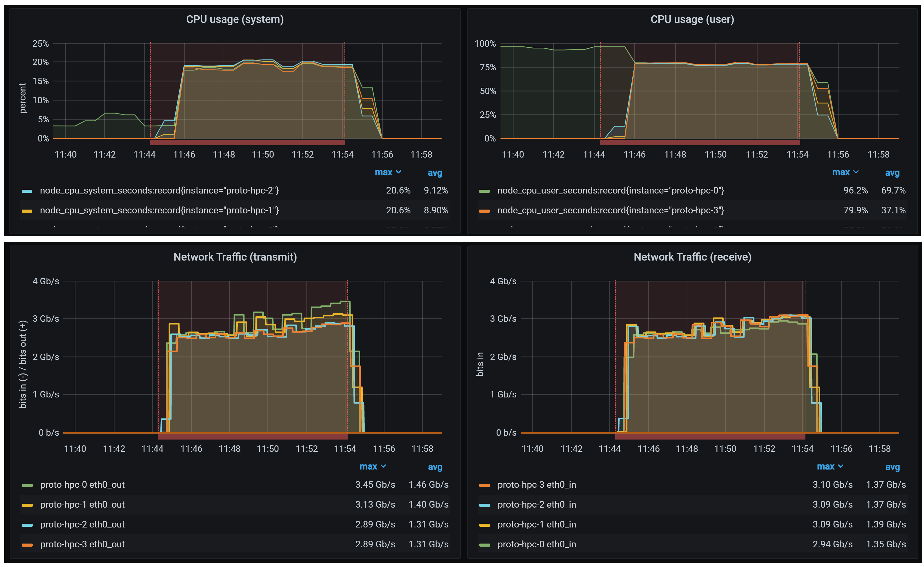Click 9.12% avg value for proto-hpc-2 system CPU
The image size is (924, 567).
[436, 190]
